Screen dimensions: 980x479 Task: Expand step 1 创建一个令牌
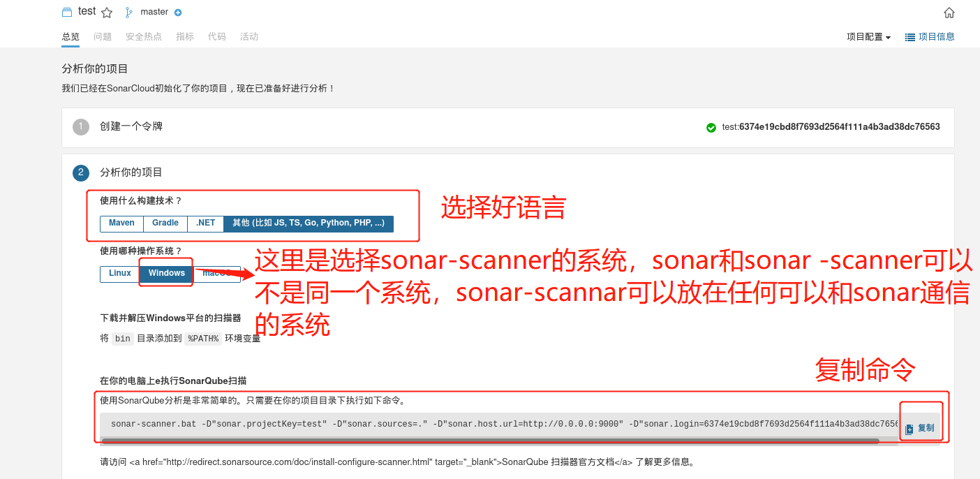[x=131, y=126]
